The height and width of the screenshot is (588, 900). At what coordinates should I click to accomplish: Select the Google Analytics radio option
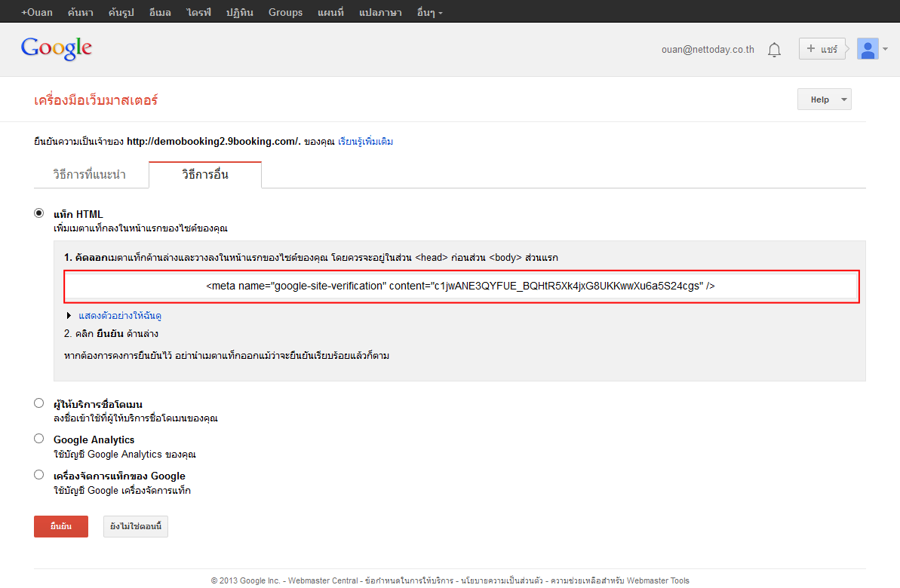tap(39, 439)
